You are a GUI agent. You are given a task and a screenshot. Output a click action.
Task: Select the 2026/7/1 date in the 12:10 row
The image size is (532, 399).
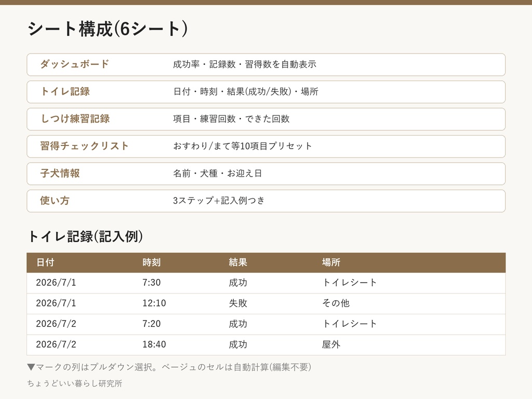[56, 303]
